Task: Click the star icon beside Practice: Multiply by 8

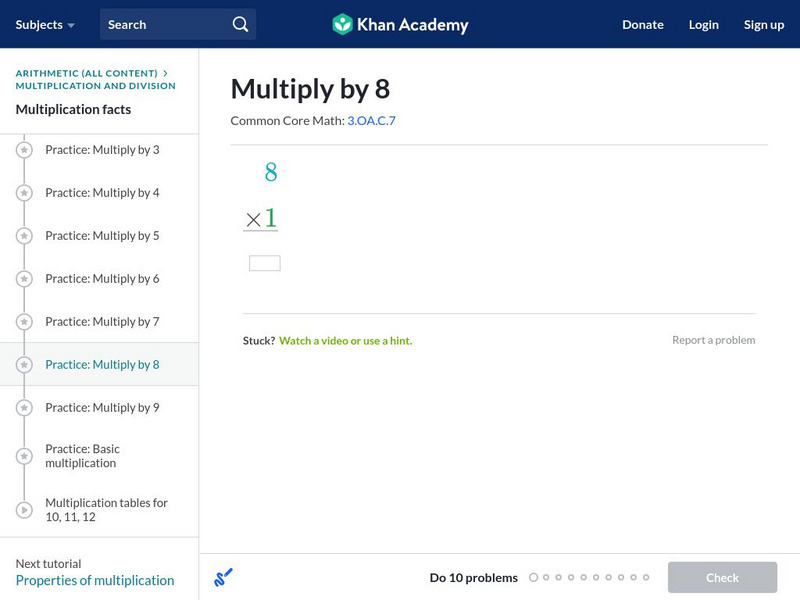Action: pos(22,364)
